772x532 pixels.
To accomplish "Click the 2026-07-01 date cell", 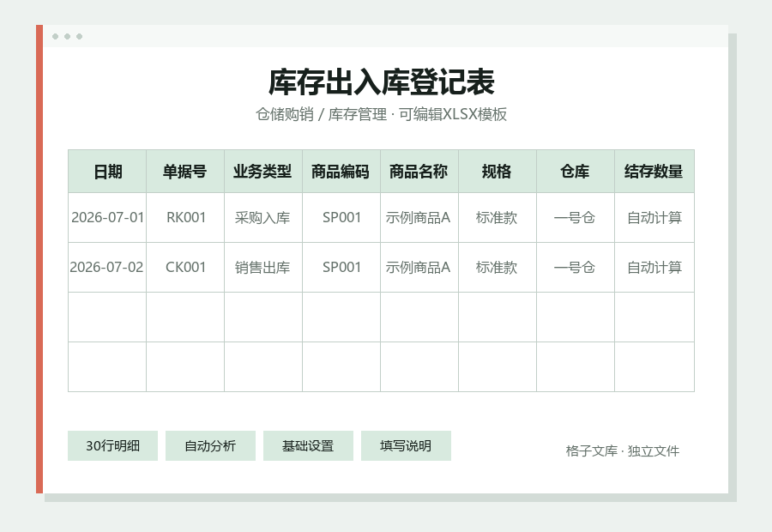I will [107, 218].
